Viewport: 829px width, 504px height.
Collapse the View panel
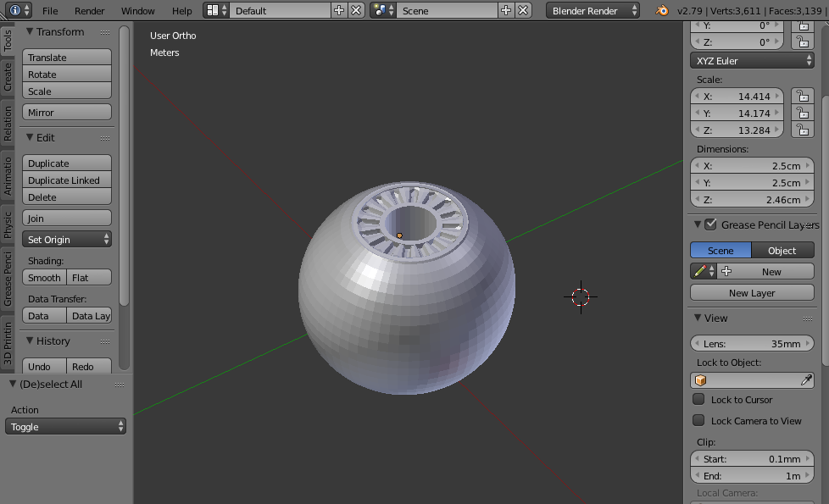697,318
